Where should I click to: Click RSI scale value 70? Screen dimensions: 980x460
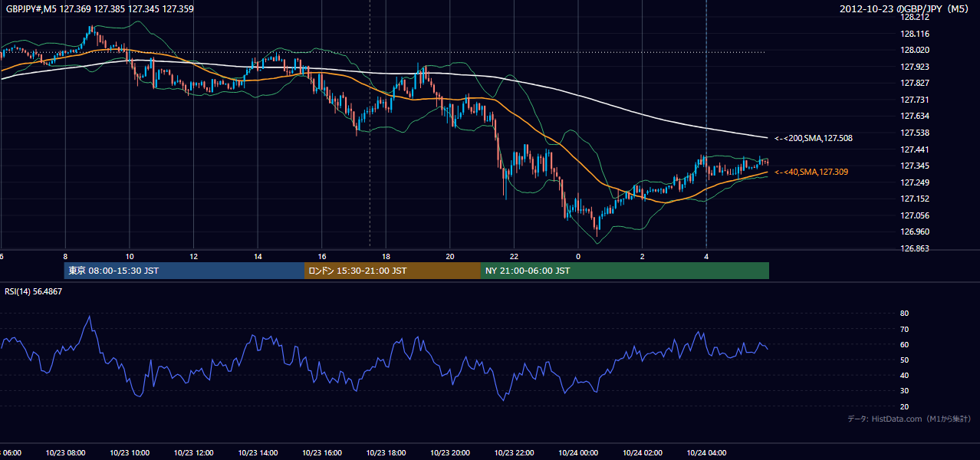click(905, 329)
